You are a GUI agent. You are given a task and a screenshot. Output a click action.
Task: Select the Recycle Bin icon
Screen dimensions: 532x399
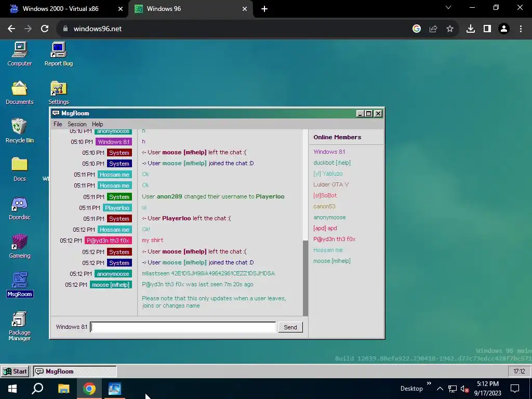(x=19, y=131)
